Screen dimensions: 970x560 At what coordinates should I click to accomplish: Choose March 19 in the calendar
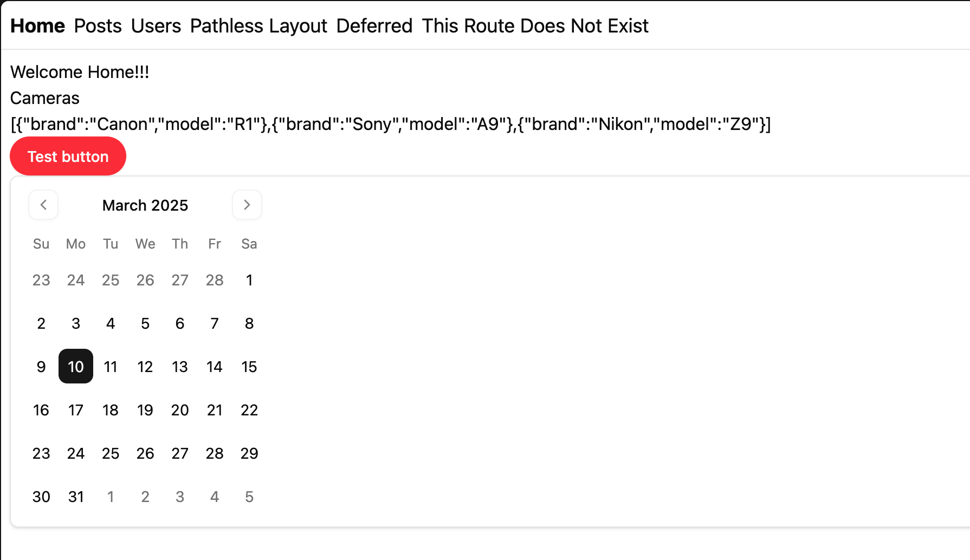pos(145,410)
